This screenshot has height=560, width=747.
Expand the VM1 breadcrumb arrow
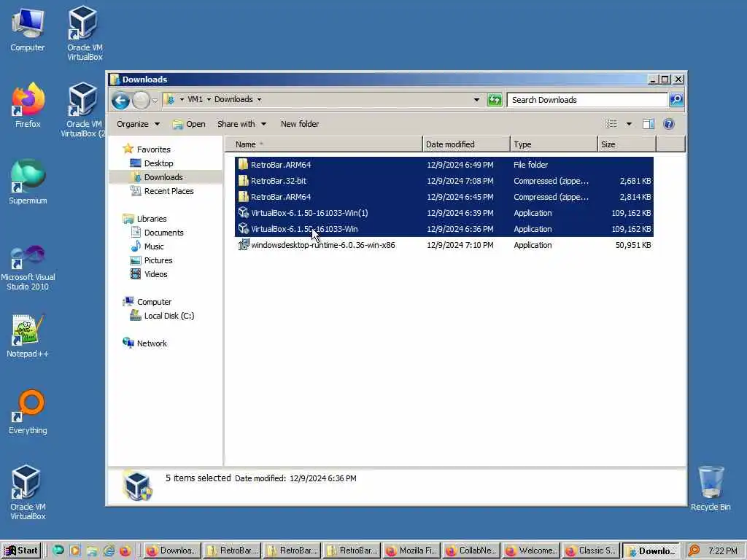pos(209,99)
